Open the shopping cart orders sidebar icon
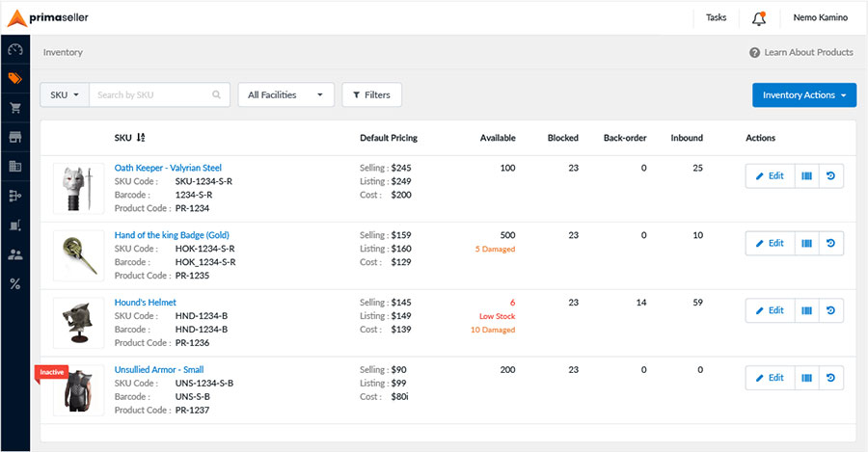 (x=14, y=107)
